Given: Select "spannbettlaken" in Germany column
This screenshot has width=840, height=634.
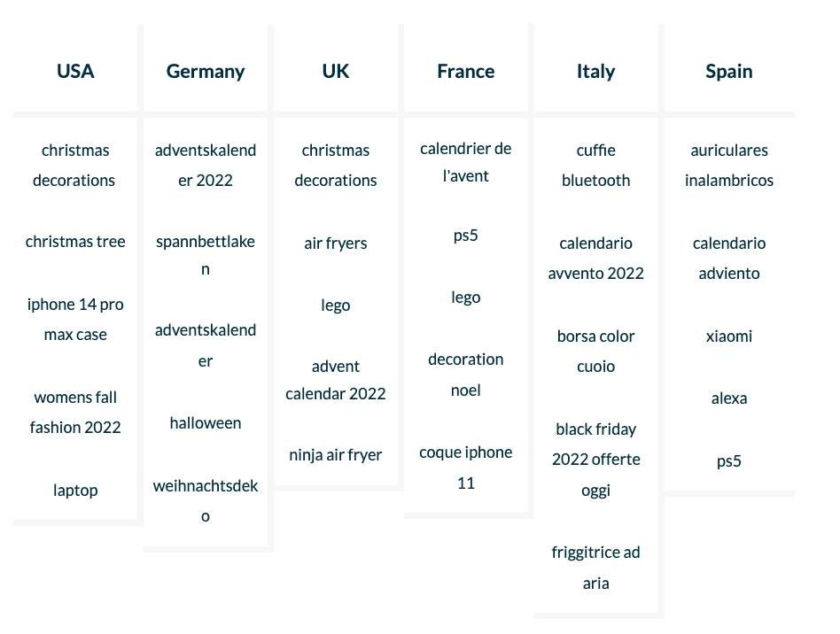Looking at the screenshot, I should coord(206,255).
